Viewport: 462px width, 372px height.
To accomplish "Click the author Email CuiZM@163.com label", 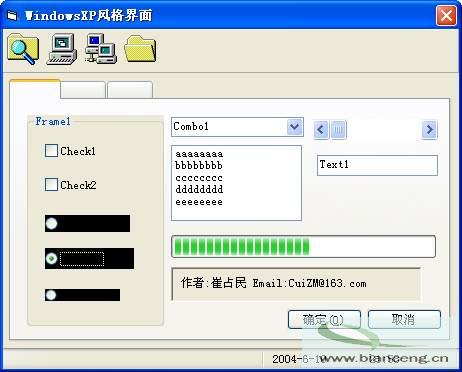I will (x=274, y=283).
